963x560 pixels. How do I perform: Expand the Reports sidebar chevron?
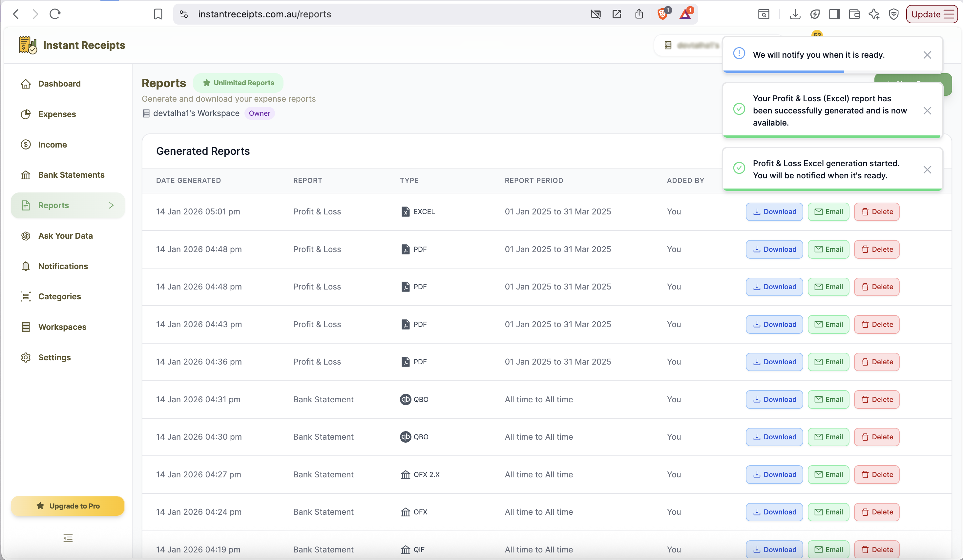click(x=111, y=205)
